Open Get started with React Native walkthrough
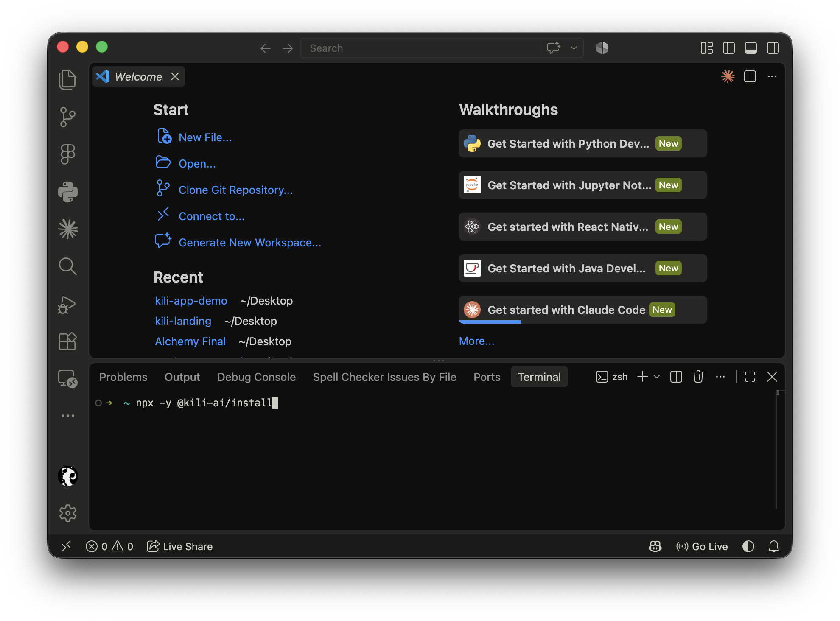The image size is (840, 621). (x=582, y=227)
